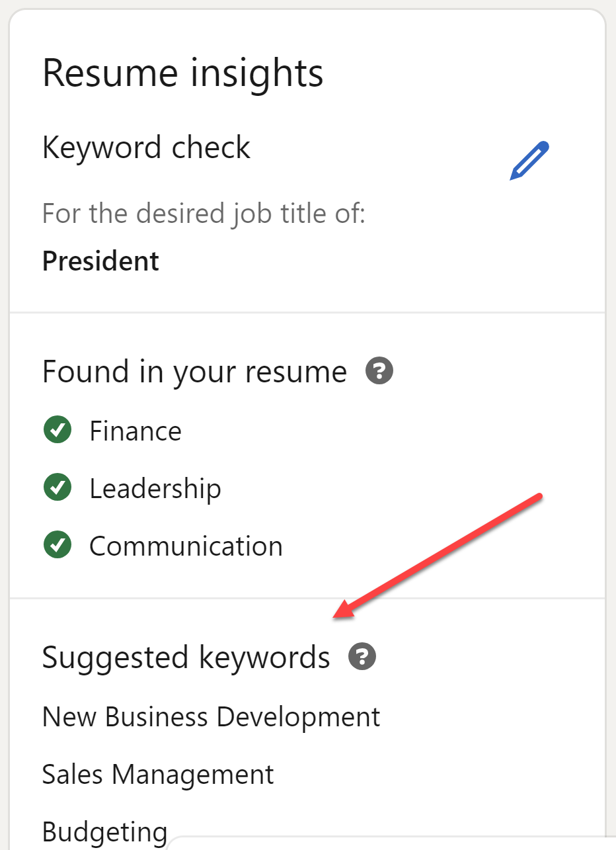Open help for Found in your resume
616x850 pixels.
(x=379, y=371)
